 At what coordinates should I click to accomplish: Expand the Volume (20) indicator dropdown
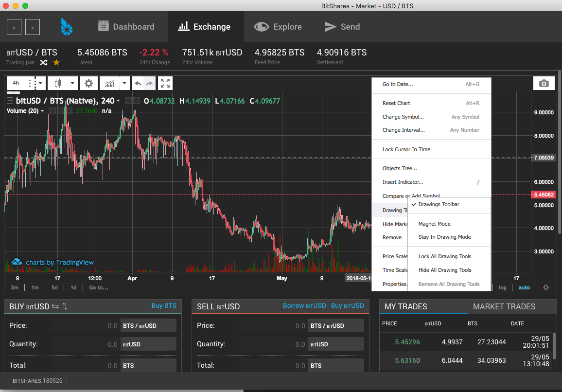[x=42, y=110]
